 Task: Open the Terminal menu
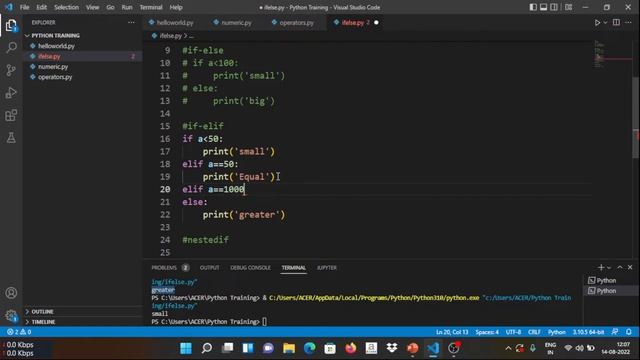151,7
